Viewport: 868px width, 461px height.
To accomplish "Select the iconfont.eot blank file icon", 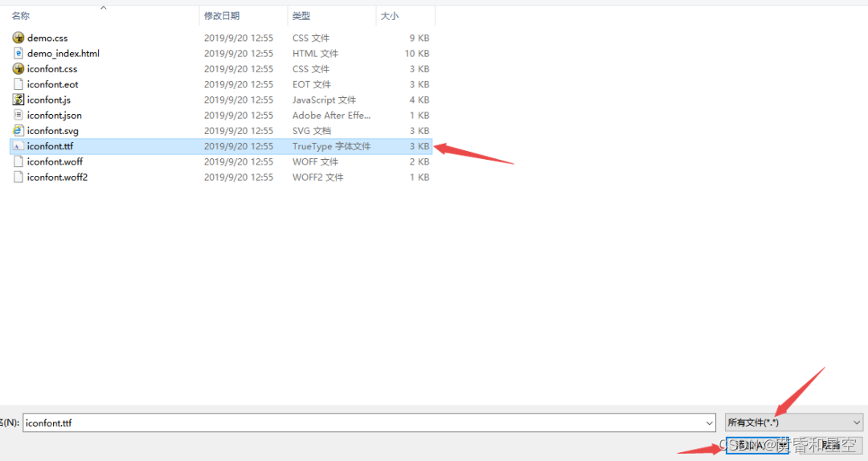I will pos(18,84).
